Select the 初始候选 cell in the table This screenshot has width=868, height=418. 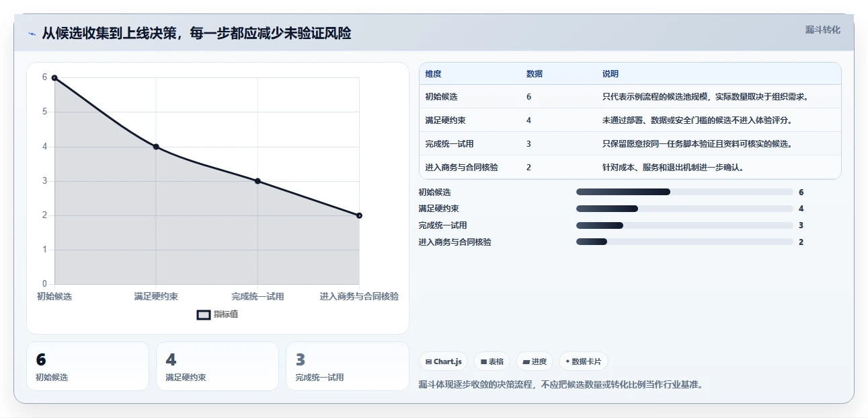pos(442,97)
